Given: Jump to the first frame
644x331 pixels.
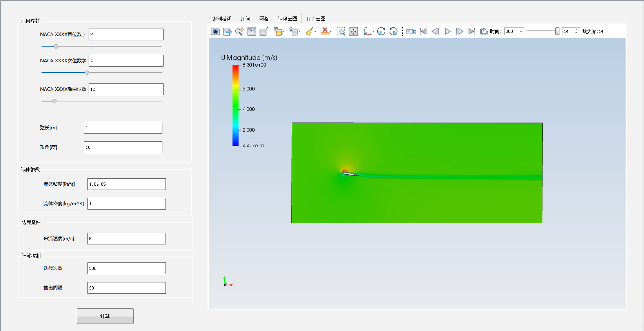Looking at the screenshot, I should coord(423,31).
